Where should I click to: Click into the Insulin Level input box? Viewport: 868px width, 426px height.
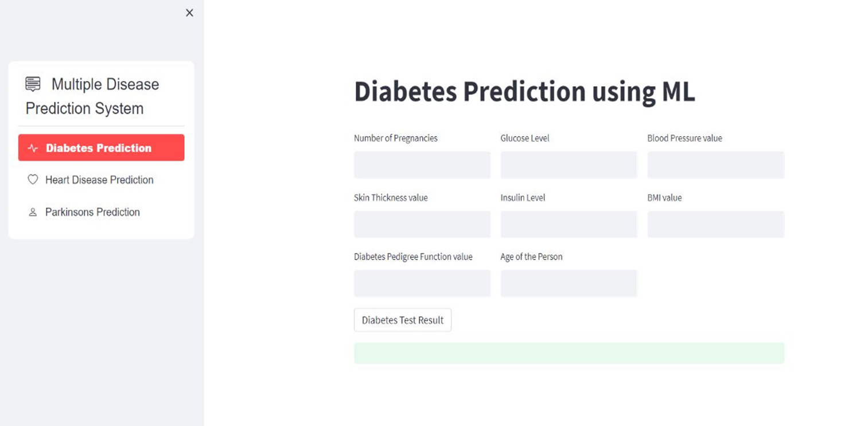[x=569, y=224]
